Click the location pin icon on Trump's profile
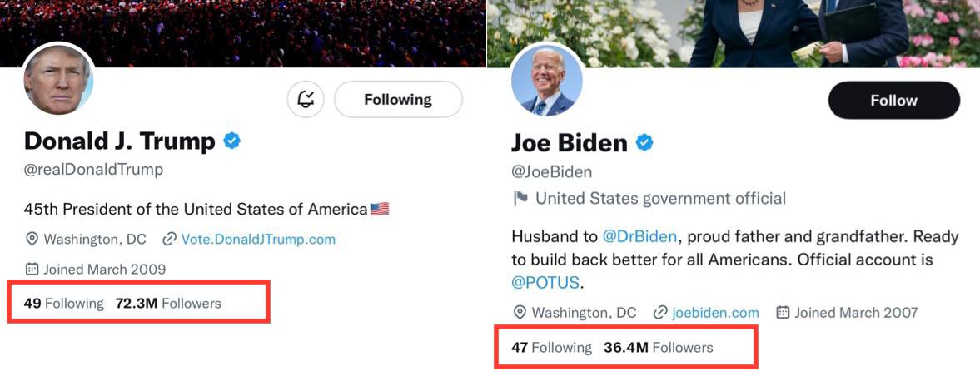Viewport: 980px width, 386px height. coord(32,240)
